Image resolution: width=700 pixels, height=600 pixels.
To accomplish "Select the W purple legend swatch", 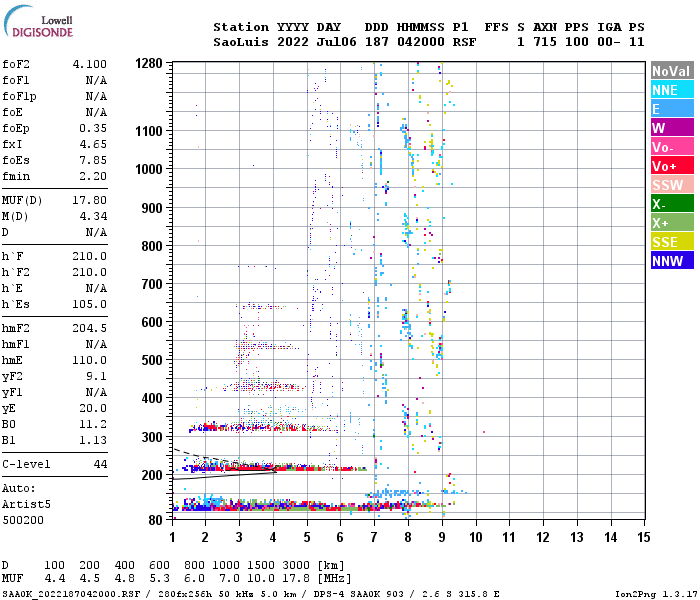I will tap(672, 128).
